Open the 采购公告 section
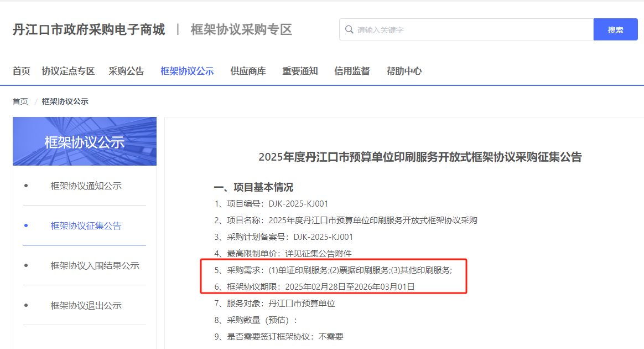 coord(127,71)
